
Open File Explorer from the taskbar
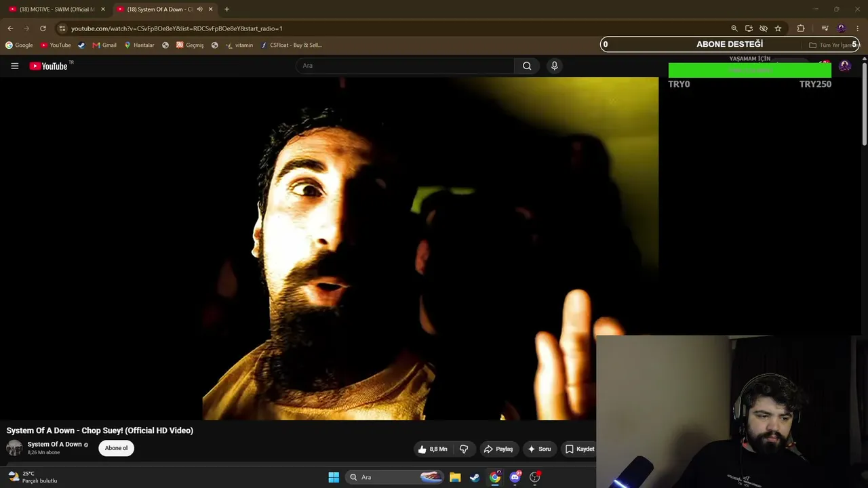tap(455, 477)
